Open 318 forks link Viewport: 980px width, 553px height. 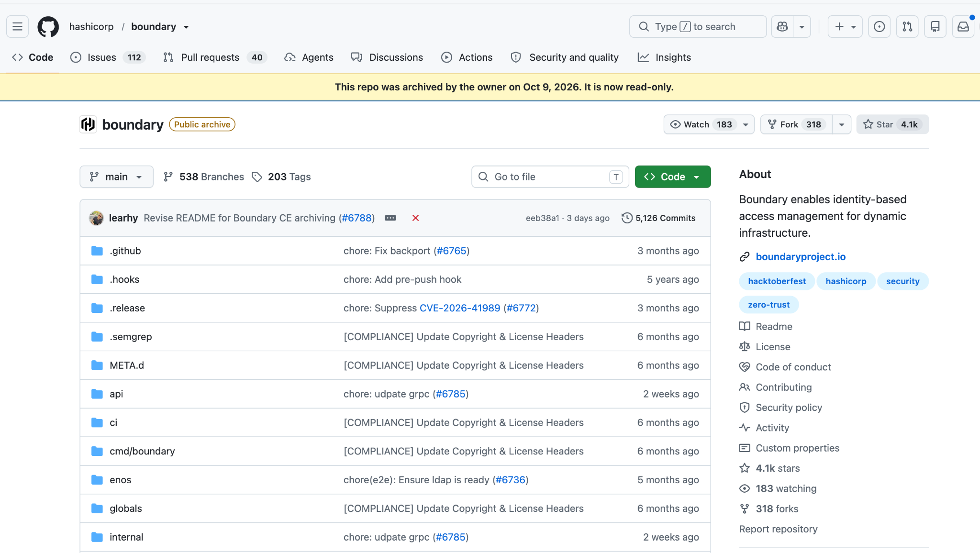coord(777,509)
